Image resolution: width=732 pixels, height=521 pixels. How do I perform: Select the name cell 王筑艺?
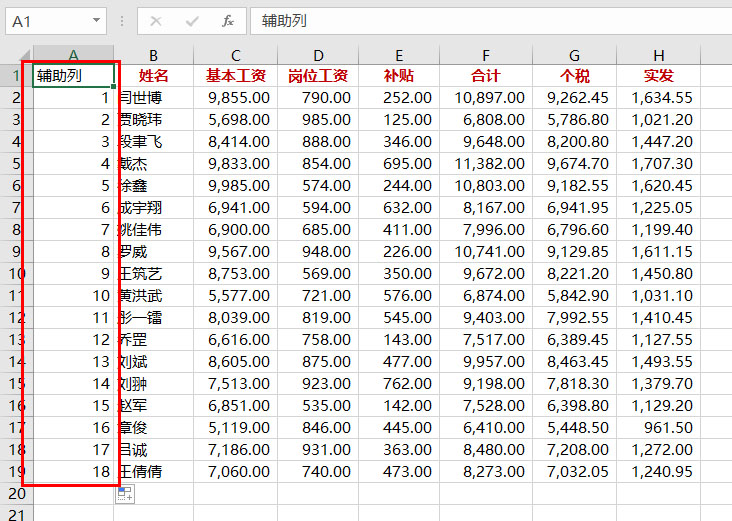154,274
